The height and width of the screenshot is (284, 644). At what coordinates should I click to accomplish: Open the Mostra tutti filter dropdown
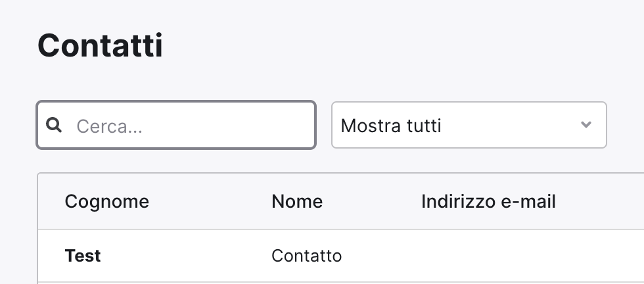coord(469,125)
